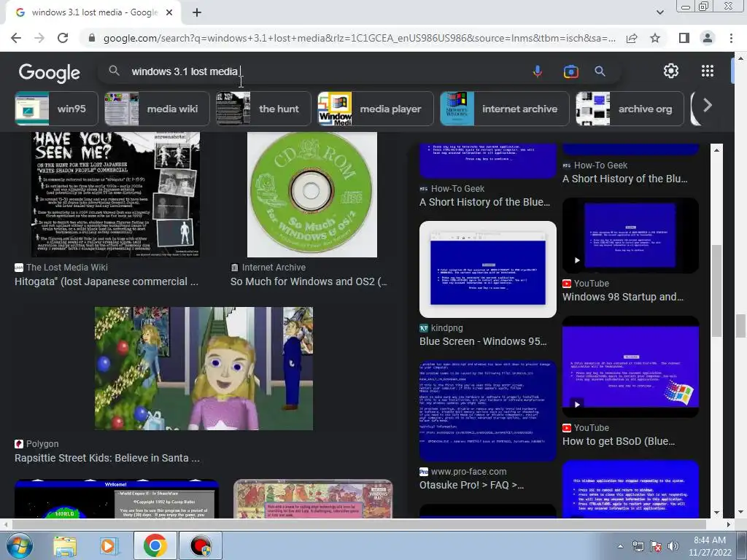Open the screen recorder taskbar icon
The height and width of the screenshot is (560, 747).
click(x=201, y=545)
